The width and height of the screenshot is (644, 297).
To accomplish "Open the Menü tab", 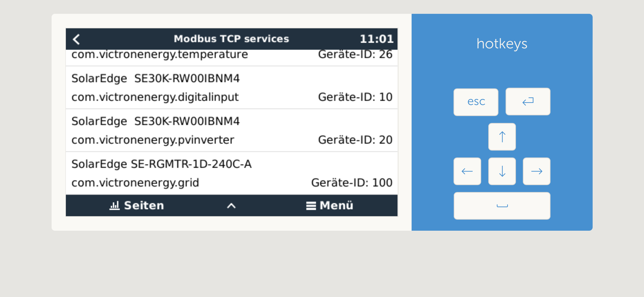I will (x=330, y=206).
